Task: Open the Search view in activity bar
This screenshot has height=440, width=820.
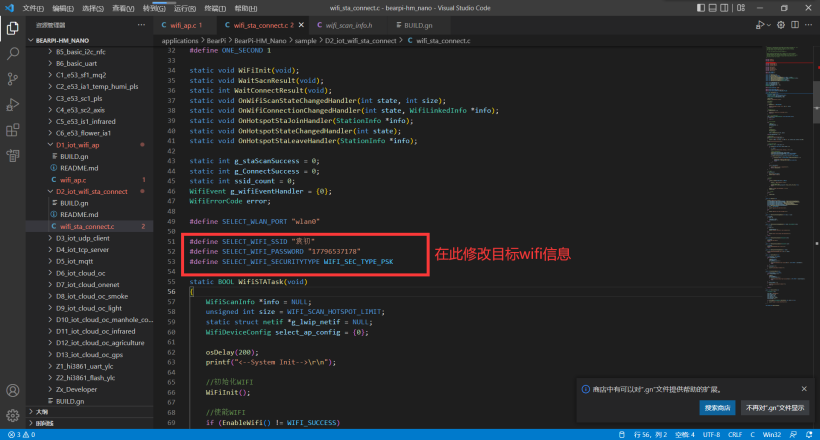Action: (12, 52)
